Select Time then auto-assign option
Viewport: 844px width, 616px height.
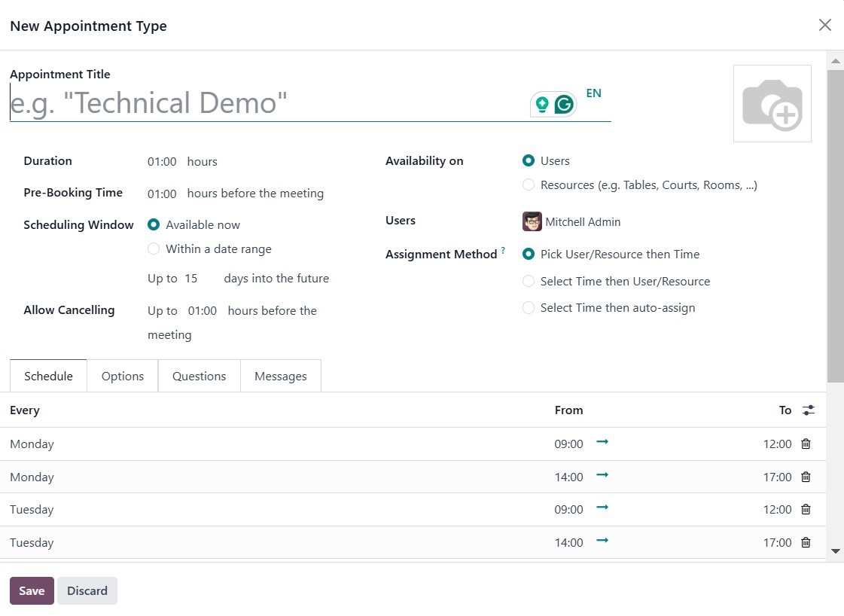tap(529, 308)
